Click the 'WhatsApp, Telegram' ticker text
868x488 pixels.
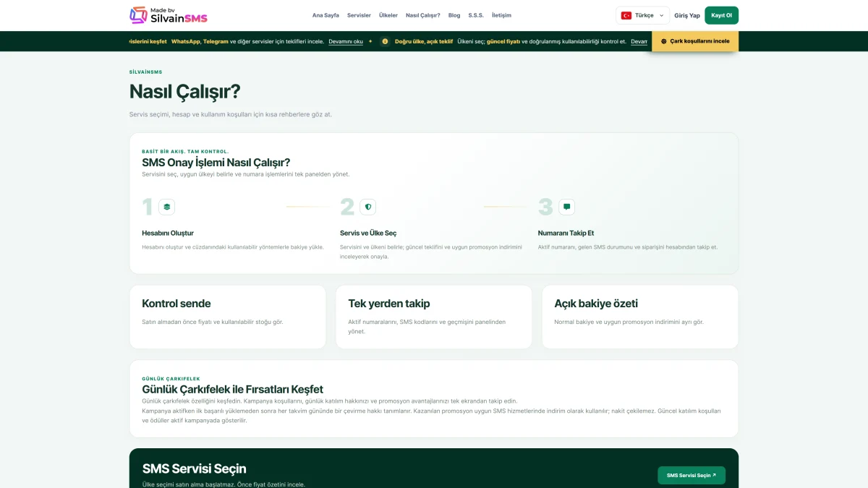coord(200,41)
